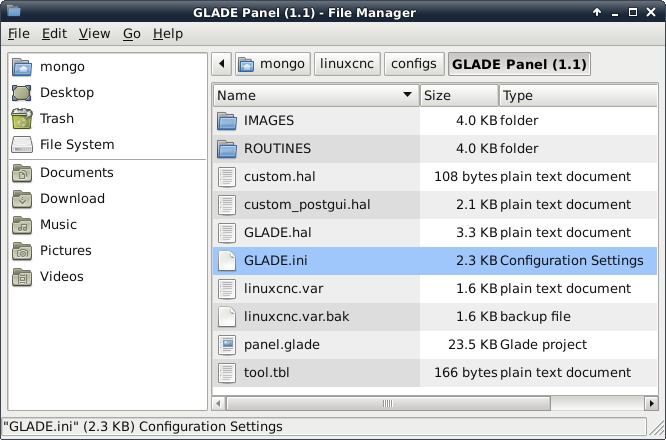Click the Music folder sidebar icon
The height and width of the screenshot is (440, 666).
[22, 225]
